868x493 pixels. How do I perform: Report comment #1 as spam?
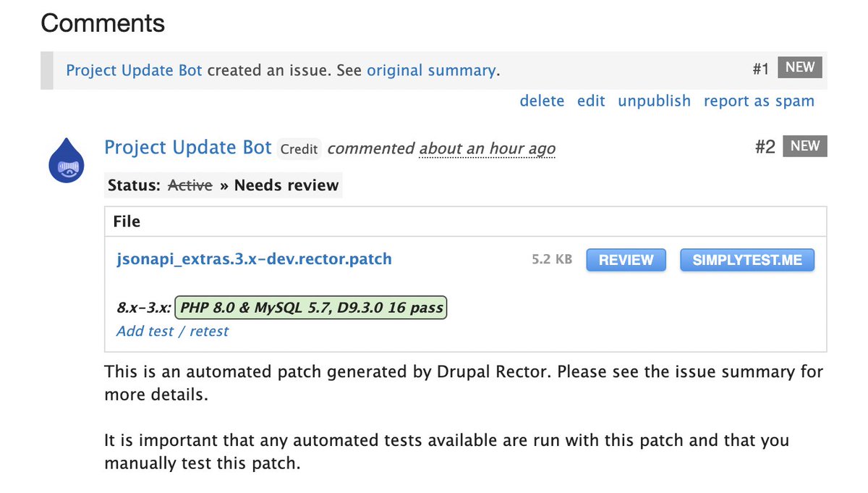(759, 101)
